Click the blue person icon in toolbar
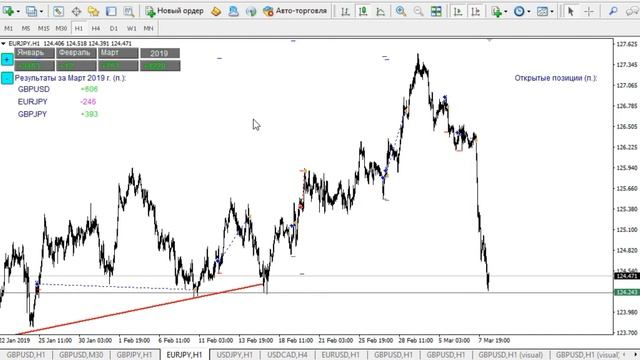 [x=233, y=11]
